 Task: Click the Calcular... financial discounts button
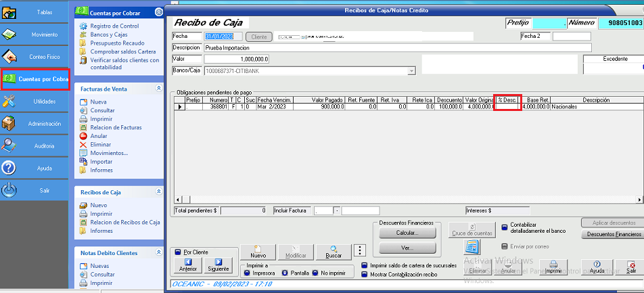click(x=407, y=233)
